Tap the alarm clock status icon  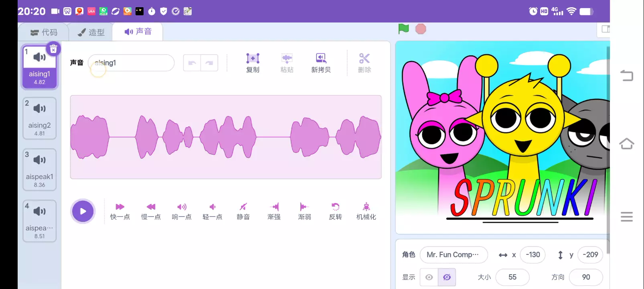pos(533,11)
